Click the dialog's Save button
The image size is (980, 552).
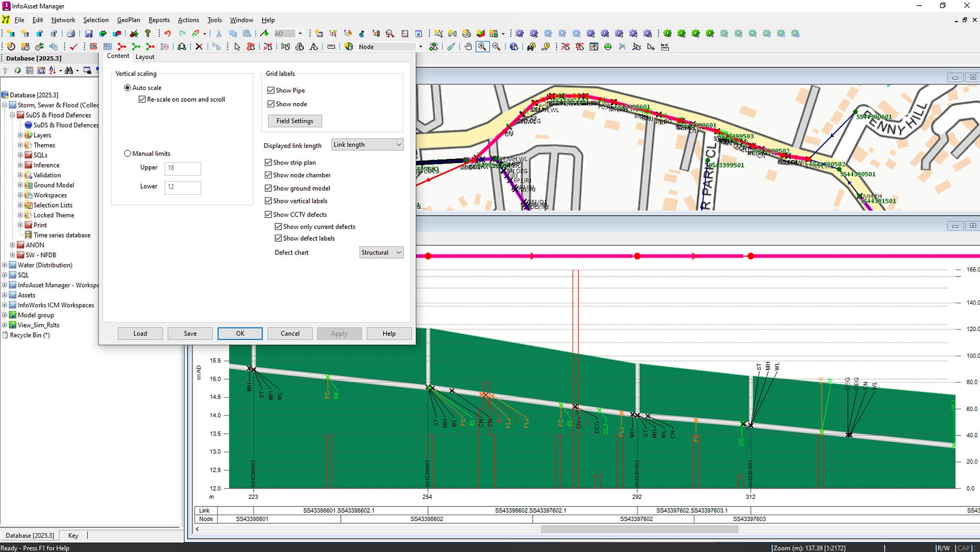click(x=190, y=334)
